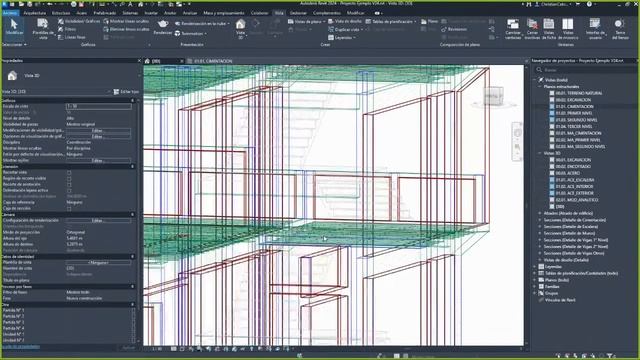Image resolution: width=640 pixels, height=360 pixels.
Task: Click Editar for Configuración de renderización
Action: pyautogui.click(x=98, y=220)
